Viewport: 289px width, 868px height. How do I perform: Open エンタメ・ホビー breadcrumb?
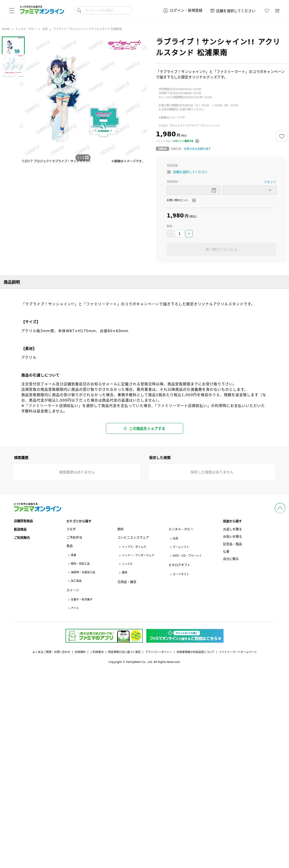pyautogui.click(x=26, y=29)
